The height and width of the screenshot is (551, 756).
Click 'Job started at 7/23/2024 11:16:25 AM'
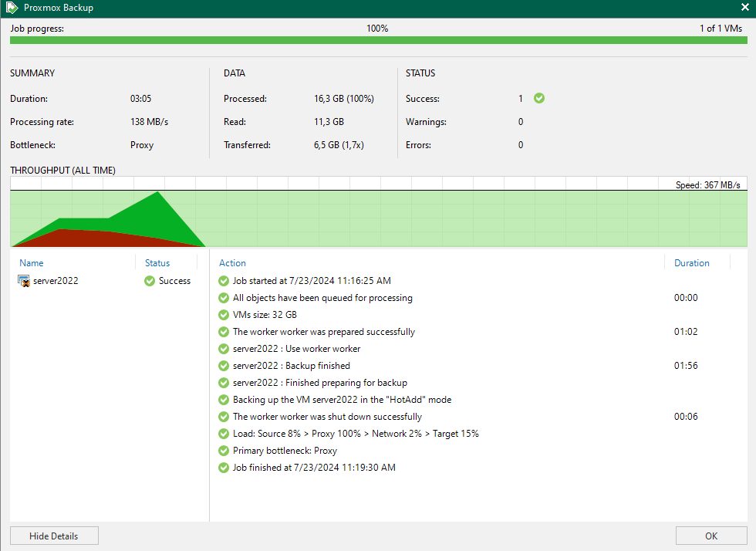[312, 281]
